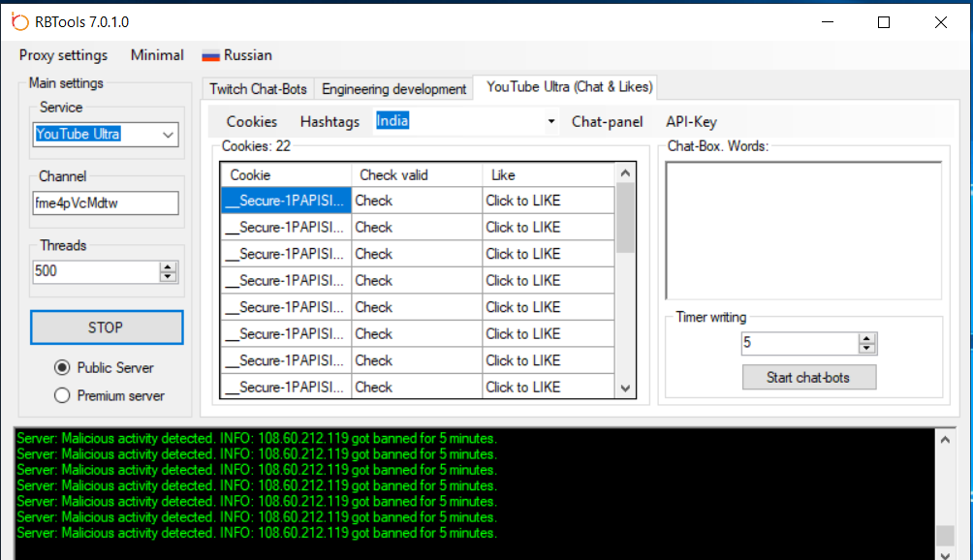This screenshot has height=560, width=973.
Task: Open Proxy settings menu
Action: point(64,56)
